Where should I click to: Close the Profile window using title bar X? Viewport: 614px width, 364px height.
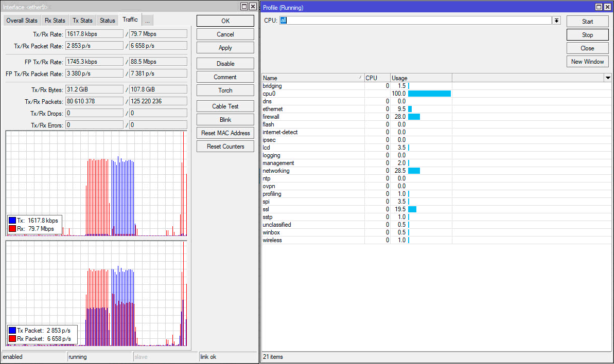click(608, 7)
